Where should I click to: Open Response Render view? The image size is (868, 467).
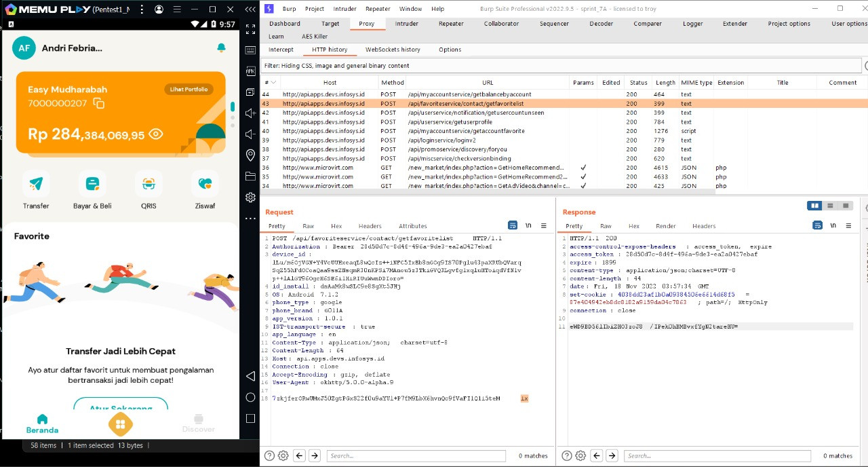(x=666, y=226)
